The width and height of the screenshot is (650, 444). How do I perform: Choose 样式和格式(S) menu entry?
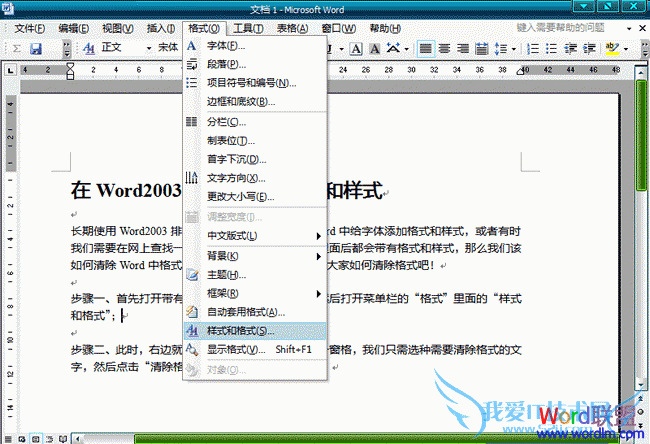[255, 331]
